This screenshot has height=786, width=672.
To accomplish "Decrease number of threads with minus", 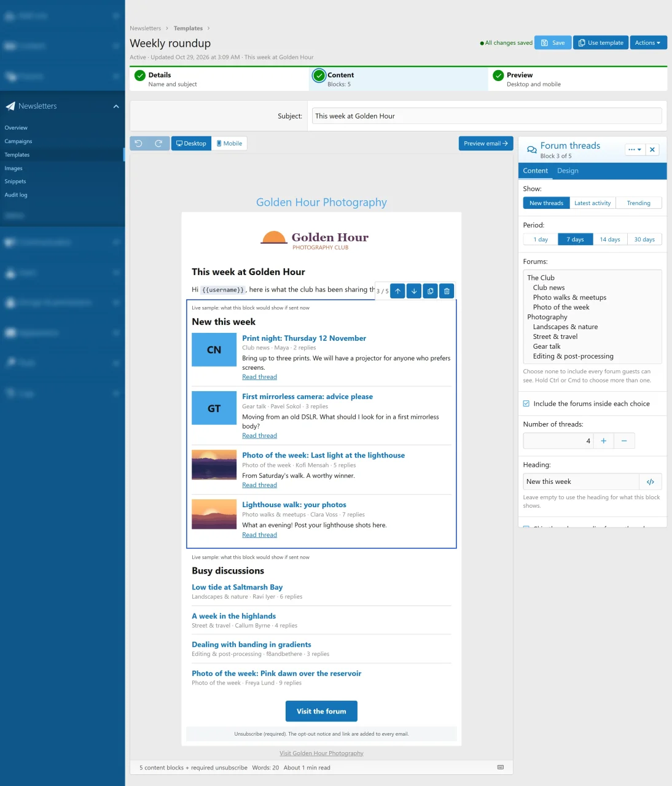I will 624,441.
